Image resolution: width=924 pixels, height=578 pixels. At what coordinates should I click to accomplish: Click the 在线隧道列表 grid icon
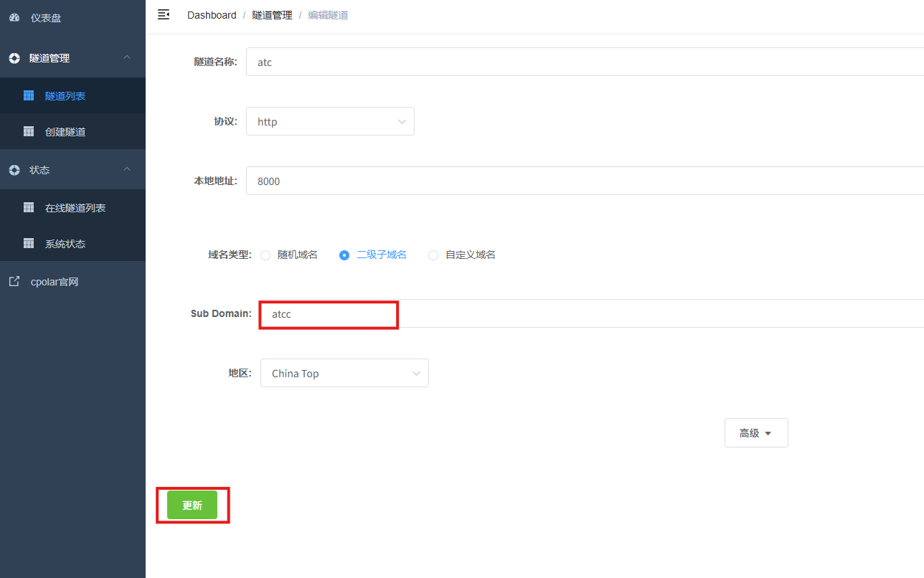click(x=29, y=207)
